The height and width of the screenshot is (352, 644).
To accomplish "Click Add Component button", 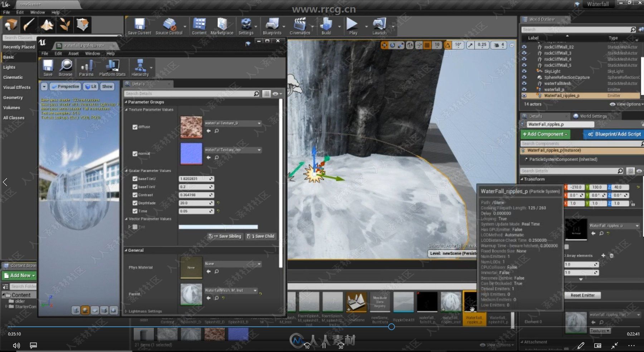I will 545,134.
